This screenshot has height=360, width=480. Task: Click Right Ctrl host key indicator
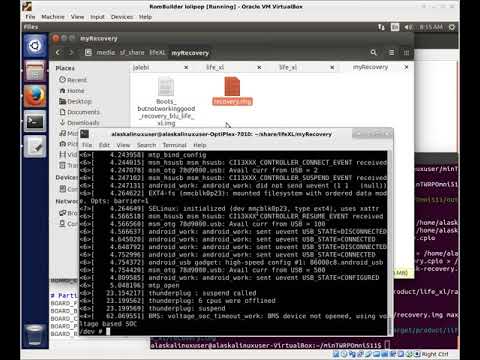435,354
